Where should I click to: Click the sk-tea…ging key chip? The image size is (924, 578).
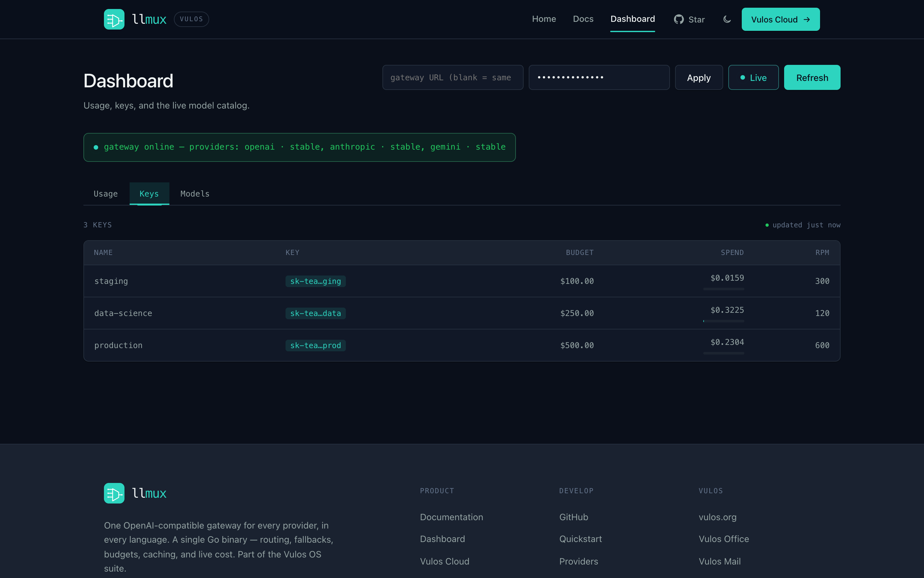[x=315, y=281]
